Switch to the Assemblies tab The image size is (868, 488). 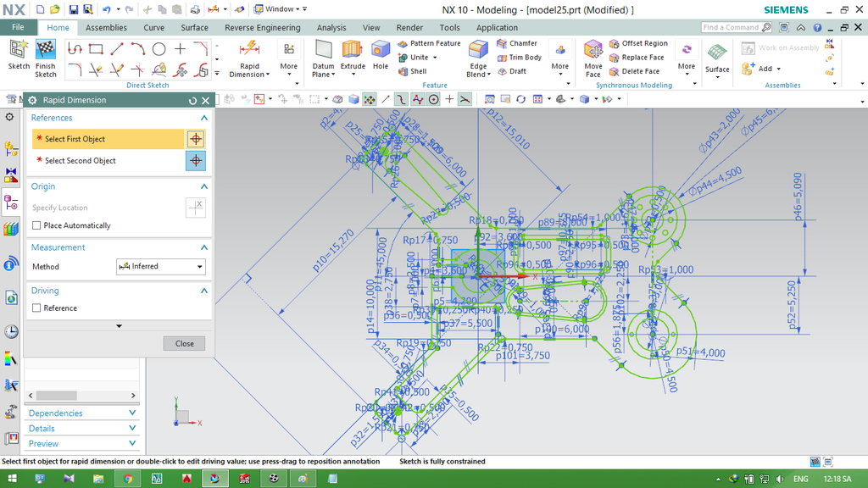106,28
